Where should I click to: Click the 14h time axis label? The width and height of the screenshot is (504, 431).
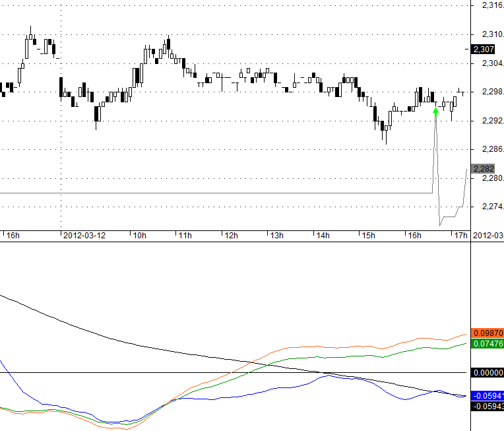pos(323,236)
